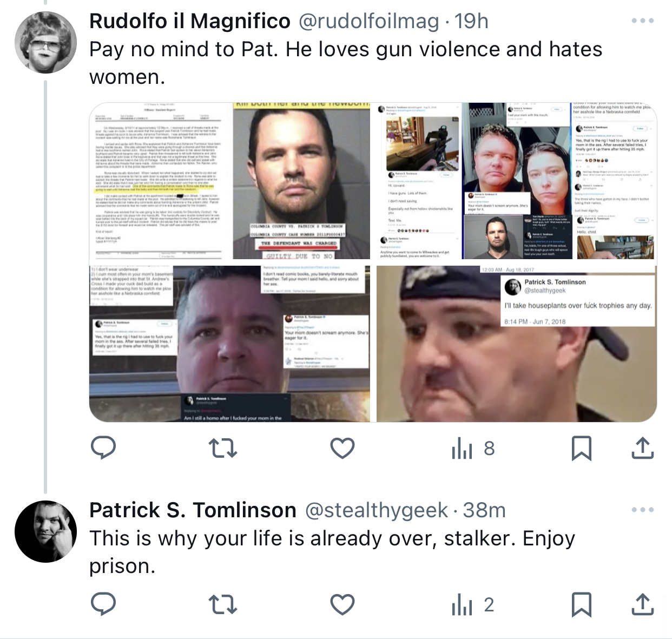Retweet Patrick S. Tomlinson's reply

coord(223,604)
